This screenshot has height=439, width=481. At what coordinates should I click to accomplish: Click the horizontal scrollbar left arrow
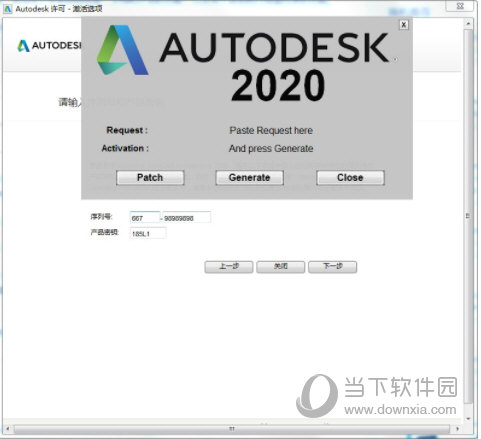[x=8, y=428]
